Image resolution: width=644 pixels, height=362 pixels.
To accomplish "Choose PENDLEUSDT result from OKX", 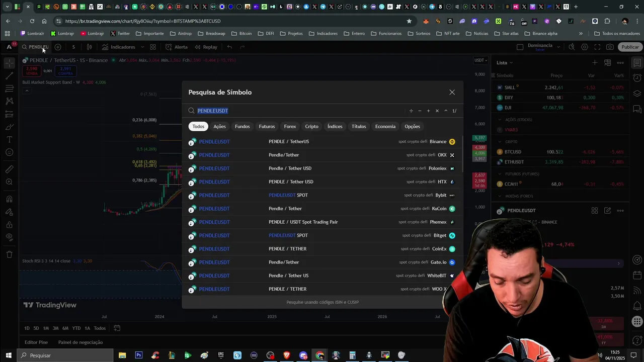I will pos(322,155).
